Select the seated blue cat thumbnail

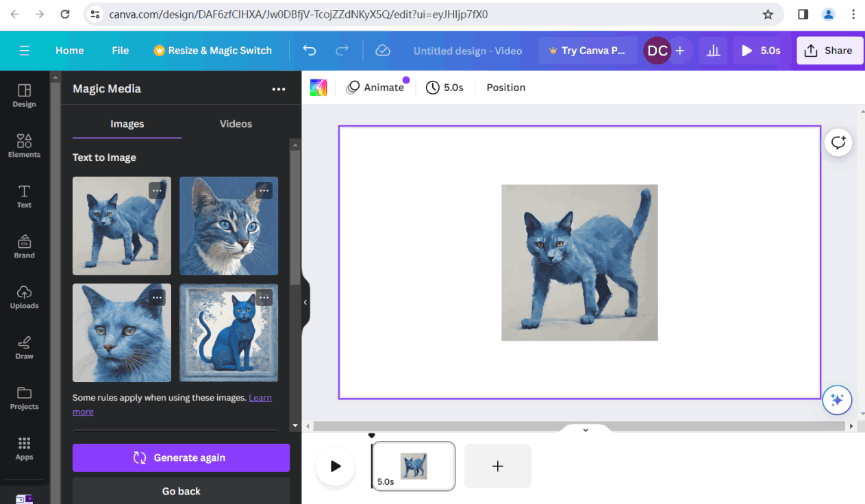click(229, 333)
